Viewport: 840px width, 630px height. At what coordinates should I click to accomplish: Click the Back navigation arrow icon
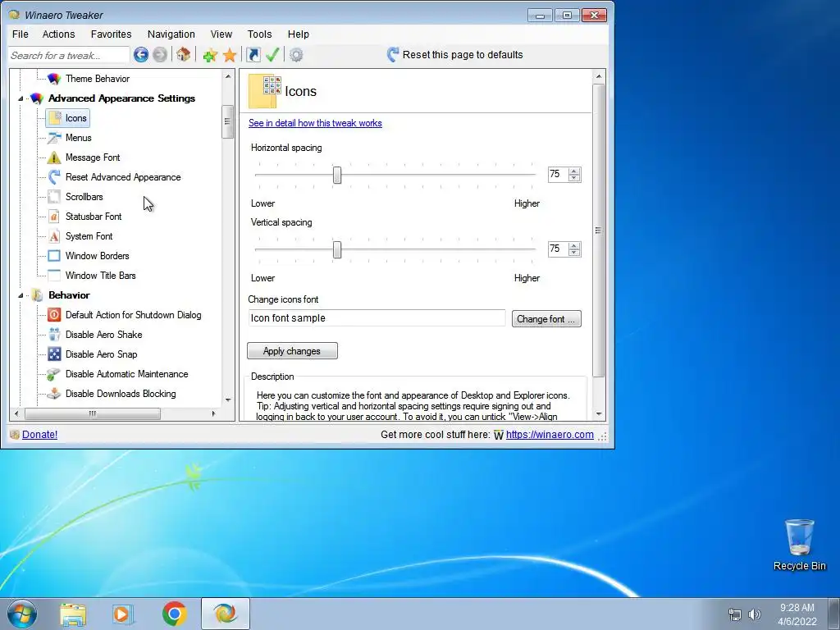141,55
